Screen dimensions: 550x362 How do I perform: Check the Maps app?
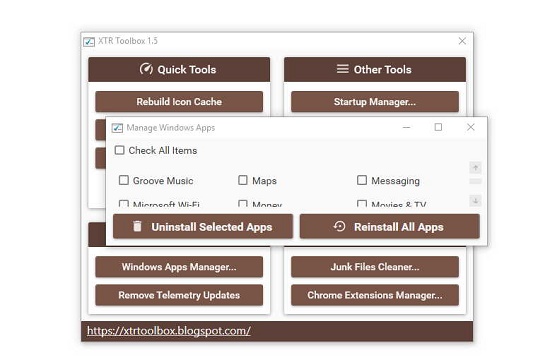243,180
